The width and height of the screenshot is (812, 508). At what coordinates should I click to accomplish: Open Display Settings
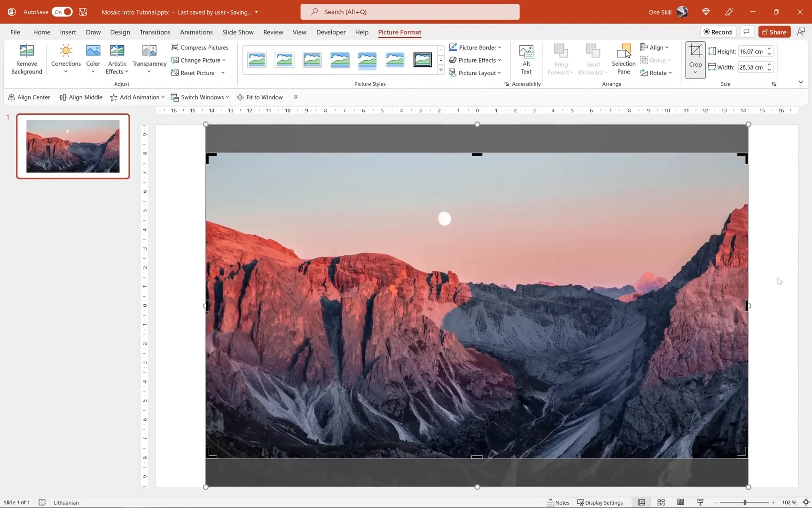tap(600, 502)
